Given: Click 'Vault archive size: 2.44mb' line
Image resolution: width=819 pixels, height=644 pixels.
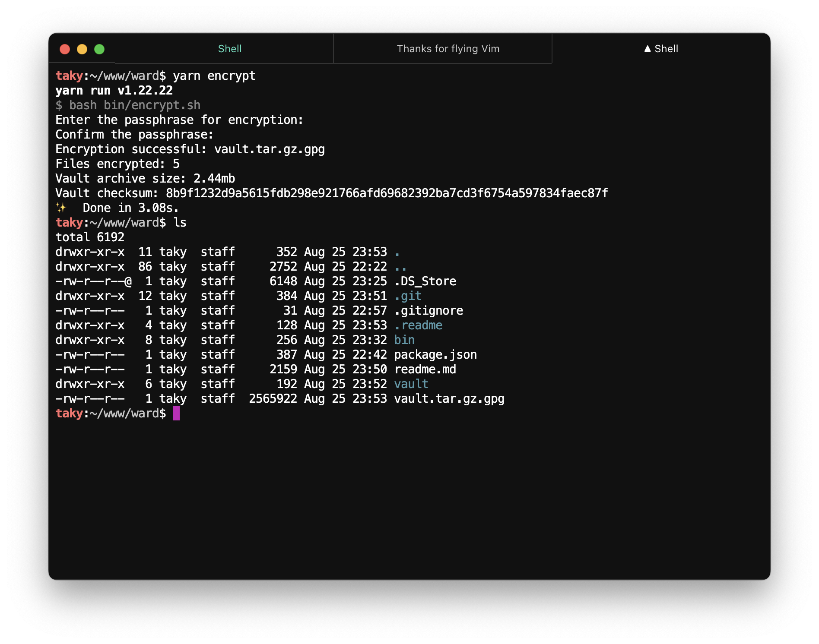Looking at the screenshot, I should (145, 179).
